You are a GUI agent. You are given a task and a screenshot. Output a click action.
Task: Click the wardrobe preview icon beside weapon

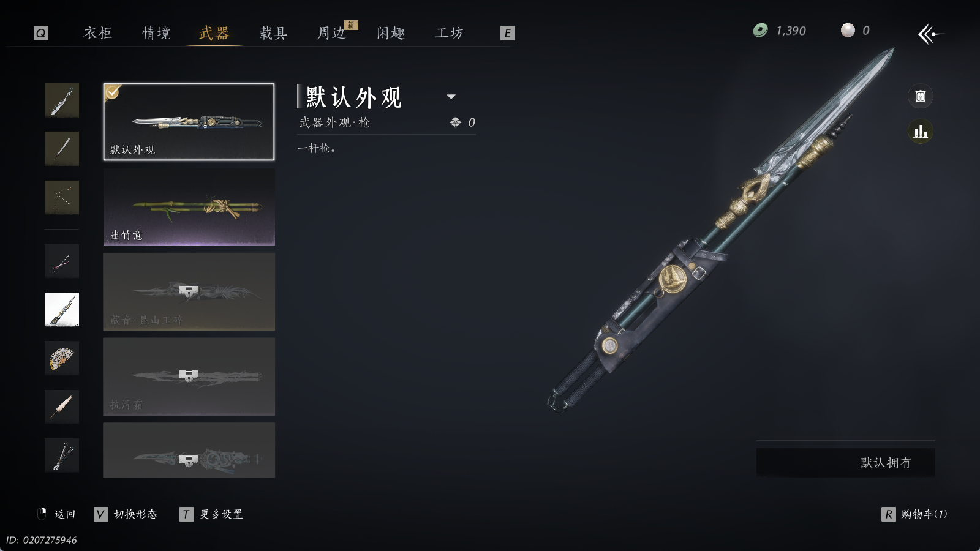[920, 96]
